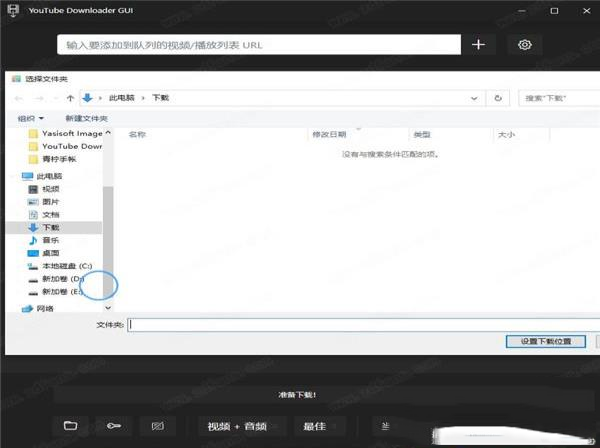Sort by the 修改日期 column header
The image size is (600, 448).
(329, 134)
